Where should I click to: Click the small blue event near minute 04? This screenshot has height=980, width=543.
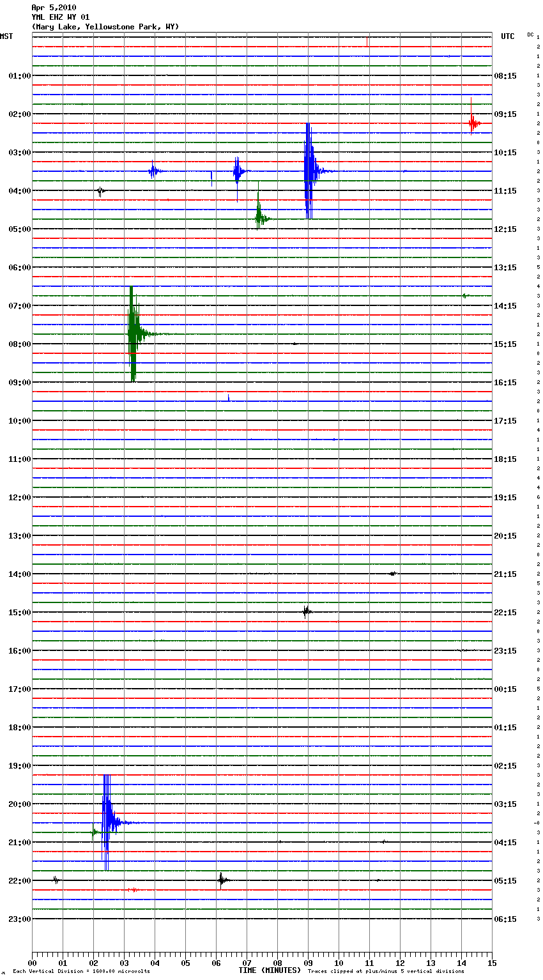point(153,171)
